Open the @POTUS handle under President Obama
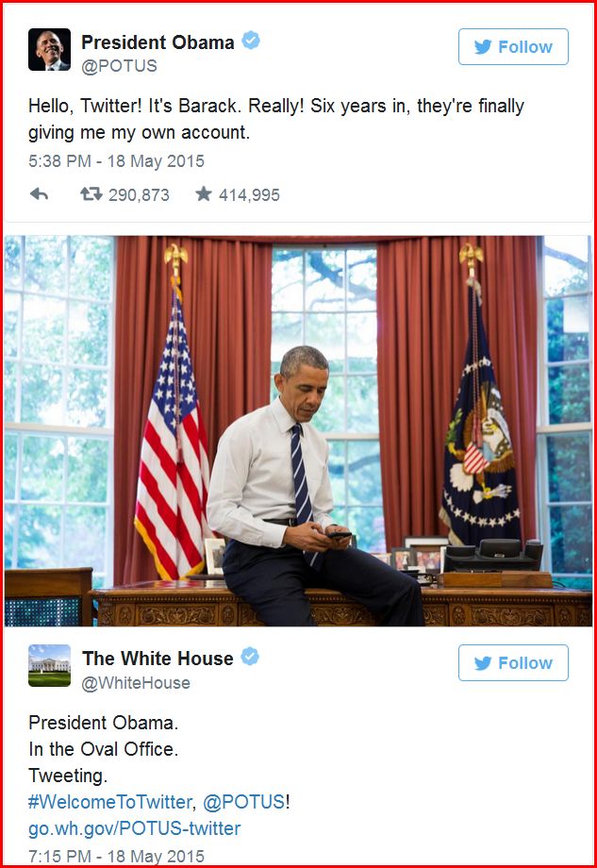The width and height of the screenshot is (597, 868). click(x=119, y=66)
